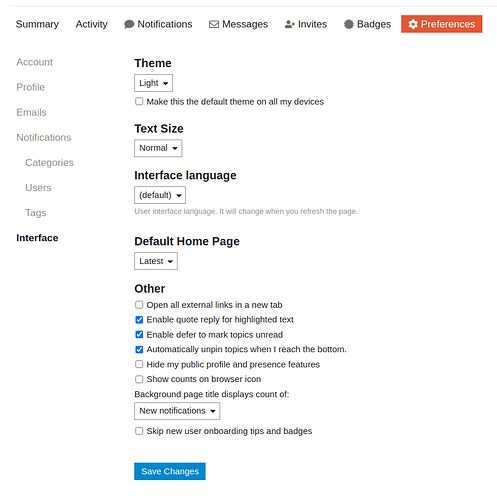The height and width of the screenshot is (500, 497).
Task: Check 'Skip new user onboarding tips and badges'
Action: click(x=139, y=431)
